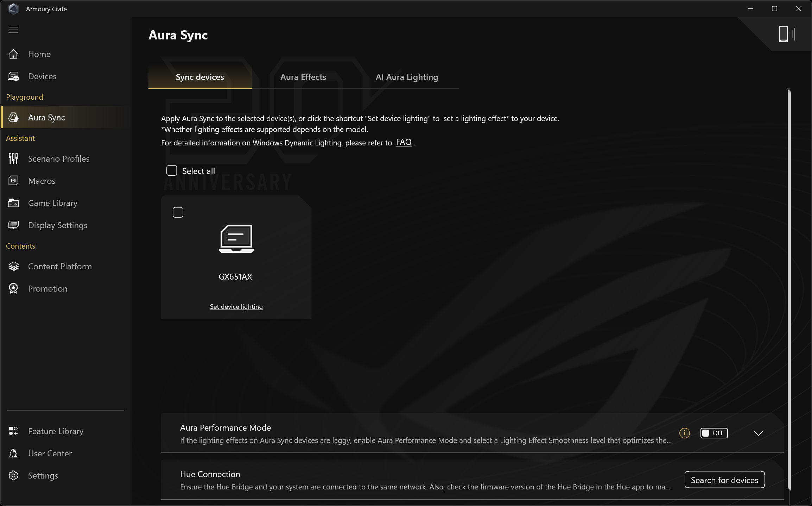Image resolution: width=812 pixels, height=506 pixels.
Task: Expand the Aura Performance Mode section
Action: 758,433
